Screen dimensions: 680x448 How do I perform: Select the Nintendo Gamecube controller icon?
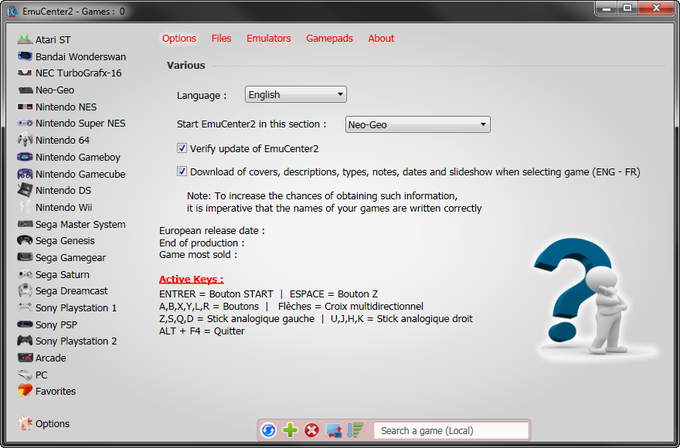(25, 173)
